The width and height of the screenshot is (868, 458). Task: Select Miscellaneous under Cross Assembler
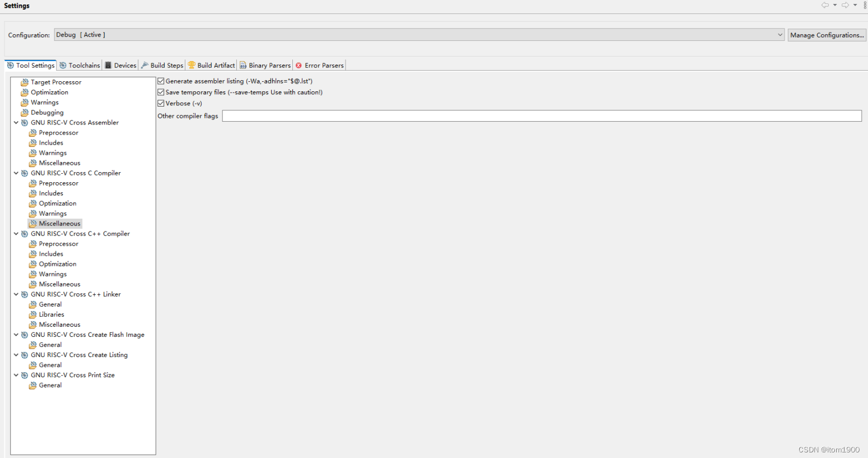point(59,163)
